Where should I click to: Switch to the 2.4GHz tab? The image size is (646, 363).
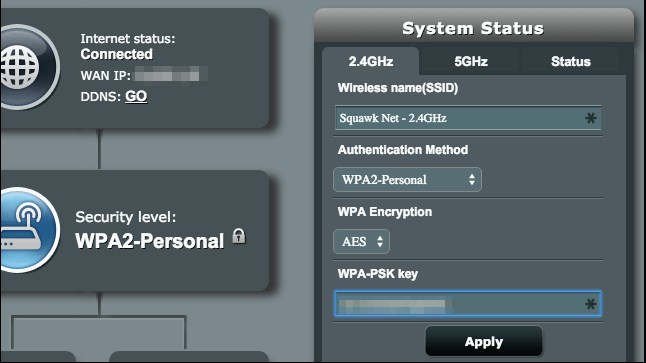pyautogui.click(x=370, y=61)
